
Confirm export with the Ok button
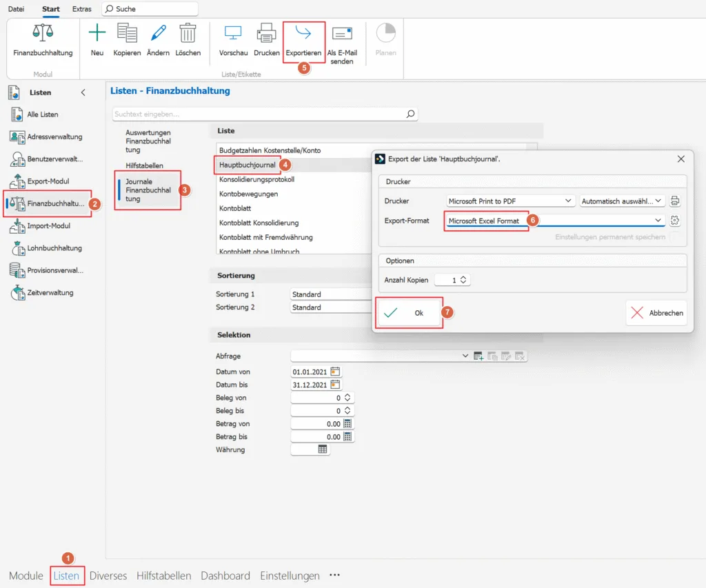[410, 313]
